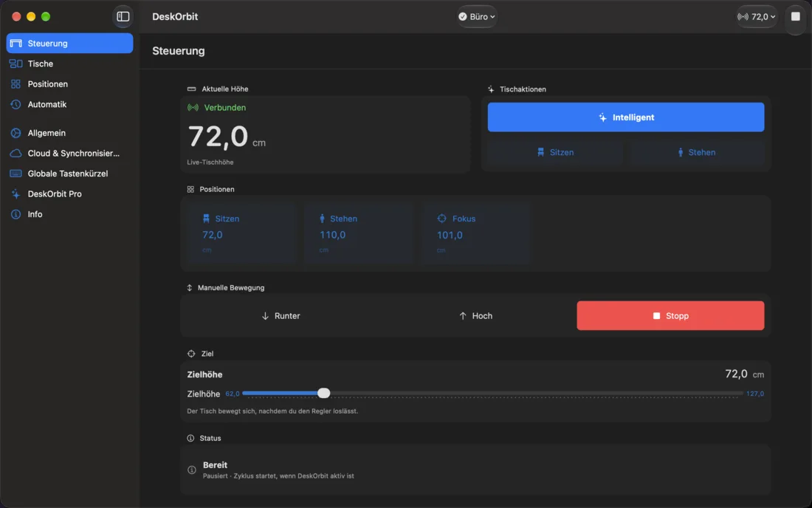Click the stop square icon in toolbar
This screenshot has height=508, width=812.
(796, 16)
